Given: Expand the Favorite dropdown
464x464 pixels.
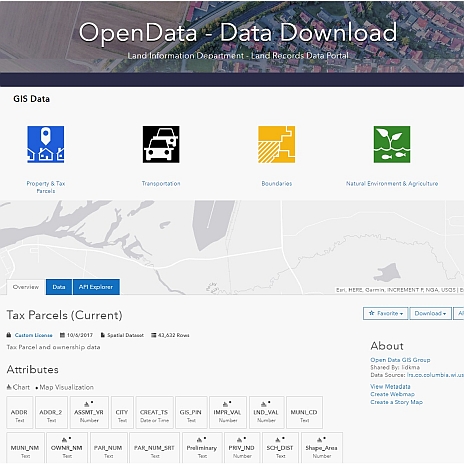Looking at the screenshot, I should point(385,313).
